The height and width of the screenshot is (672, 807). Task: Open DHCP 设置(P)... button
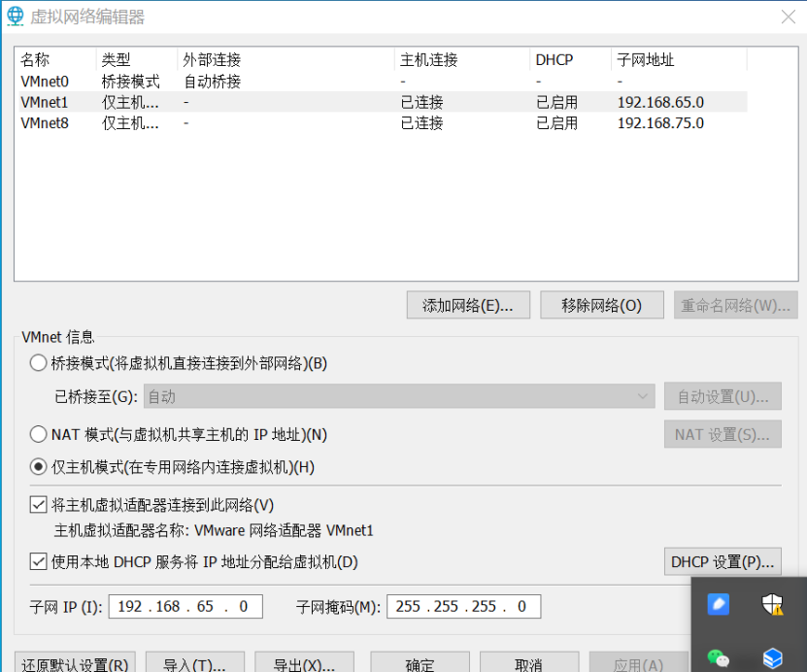point(723,561)
